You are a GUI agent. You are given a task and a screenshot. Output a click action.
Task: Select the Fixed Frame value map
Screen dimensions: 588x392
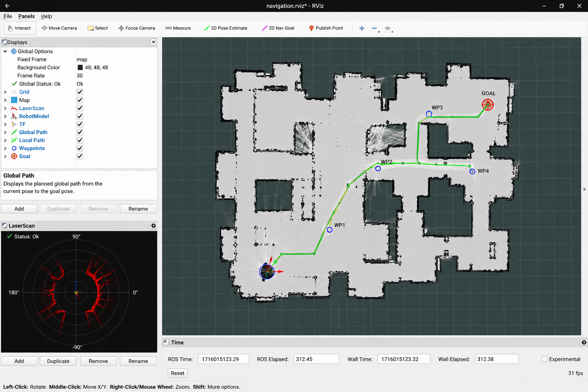click(x=82, y=59)
